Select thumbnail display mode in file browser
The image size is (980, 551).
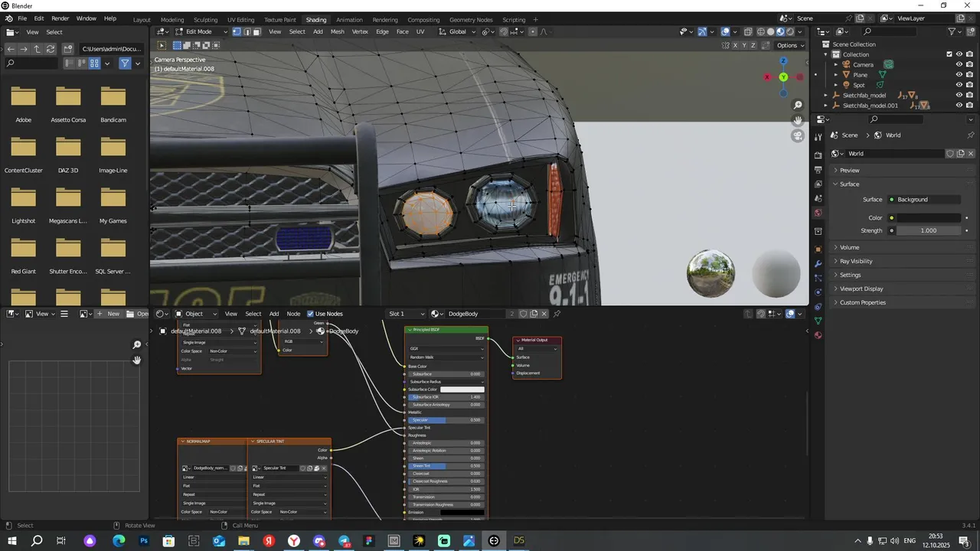point(94,64)
